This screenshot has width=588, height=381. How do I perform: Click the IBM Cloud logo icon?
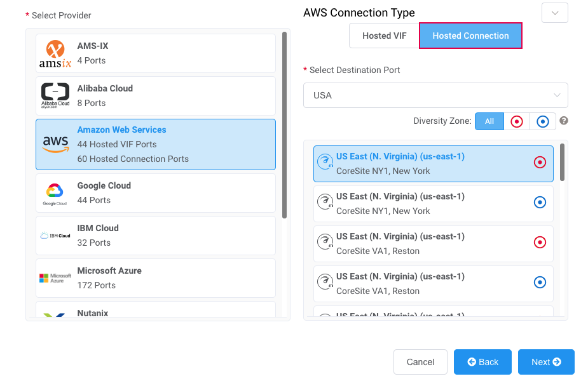click(55, 236)
